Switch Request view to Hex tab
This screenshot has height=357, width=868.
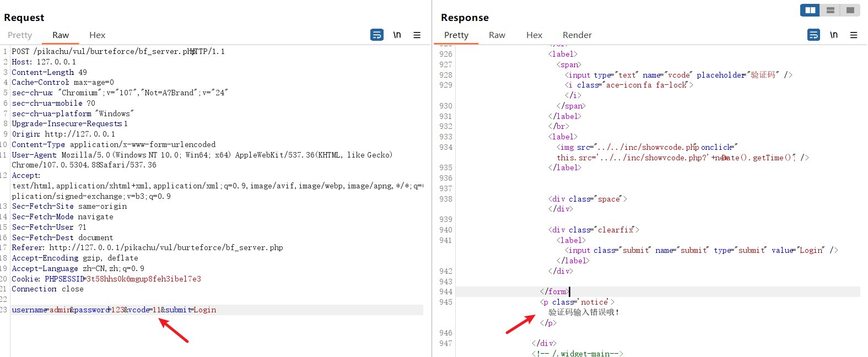97,35
